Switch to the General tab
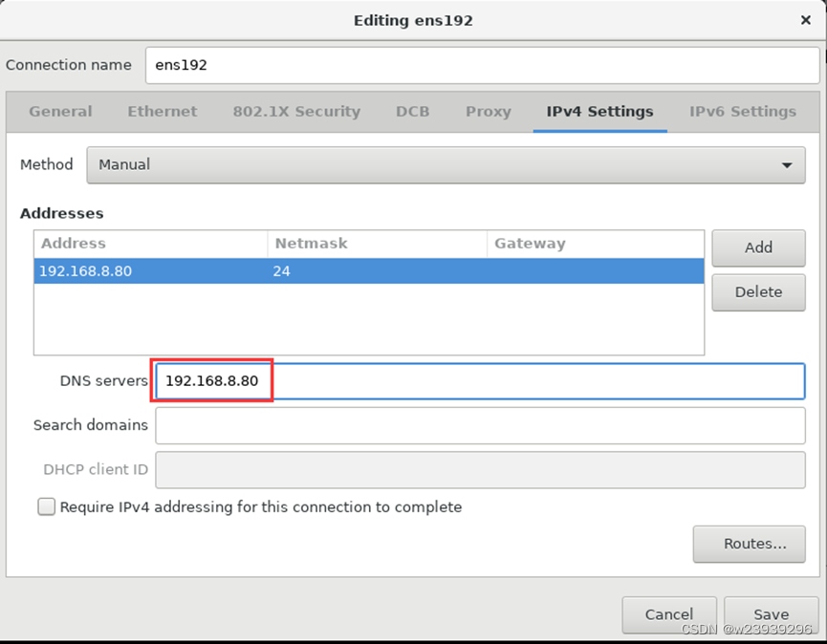 60,112
